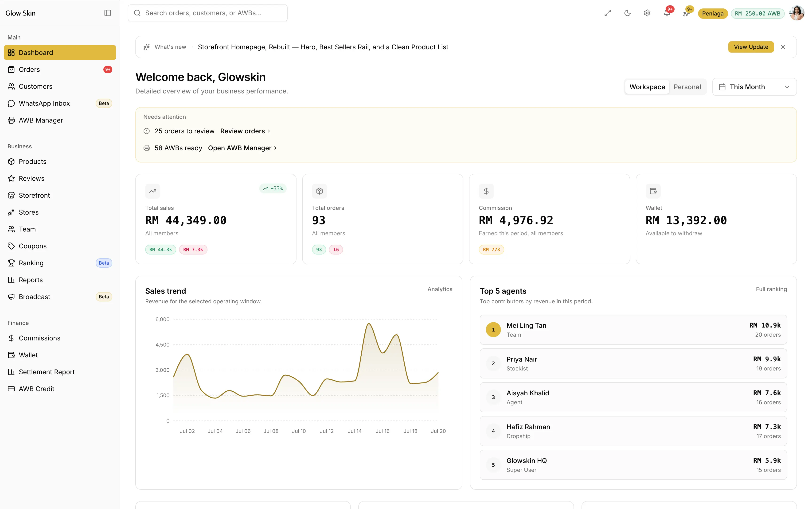Open the Analytics link in Sales trend
Screen dimensions: 812x509
[440, 289]
